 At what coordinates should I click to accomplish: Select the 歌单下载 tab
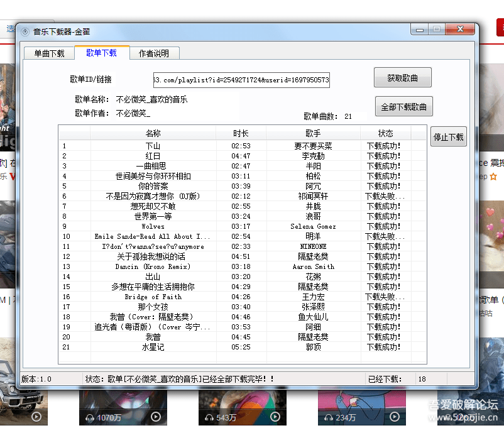[x=102, y=53]
